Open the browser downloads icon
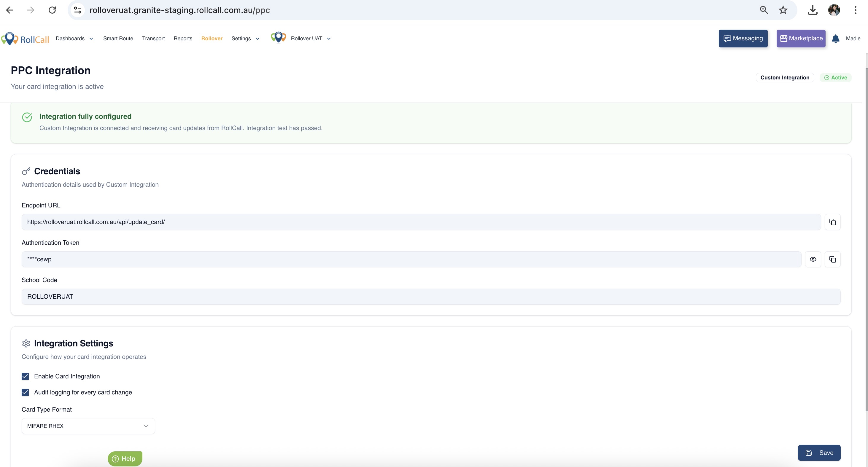This screenshot has width=868, height=467. coord(813,10)
